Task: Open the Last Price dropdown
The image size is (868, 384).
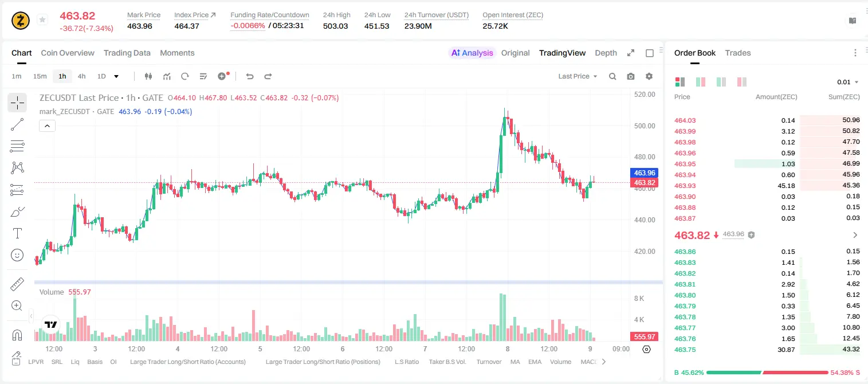Action: pyautogui.click(x=578, y=76)
